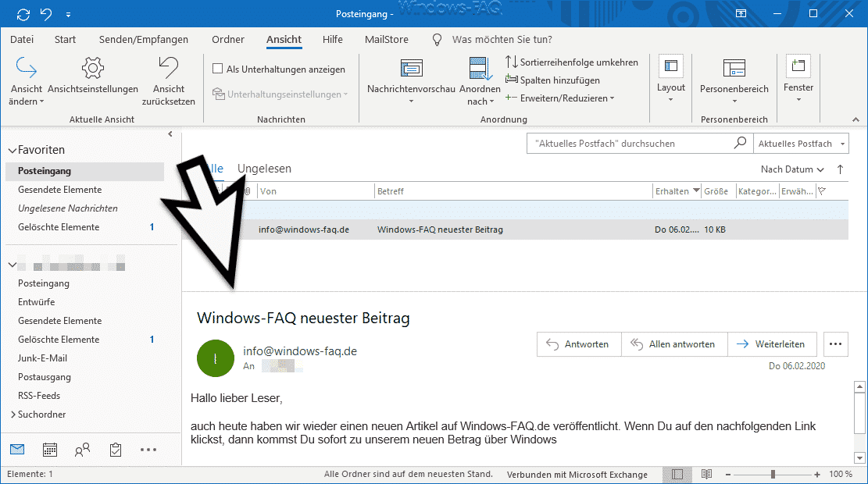Open the Personenbereich dropdown

(x=734, y=81)
